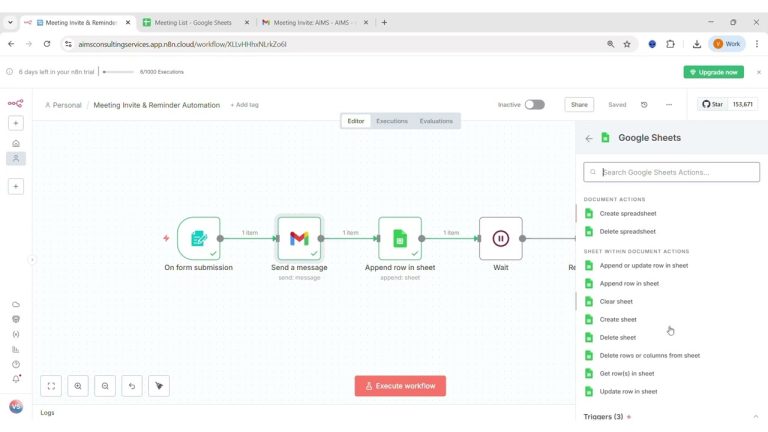Click the Upgrade now button

click(714, 72)
